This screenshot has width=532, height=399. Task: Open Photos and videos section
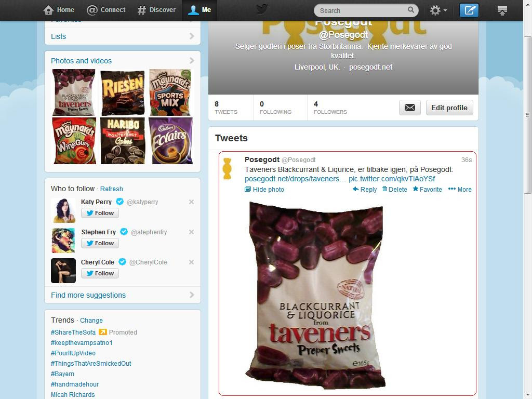[x=81, y=61]
